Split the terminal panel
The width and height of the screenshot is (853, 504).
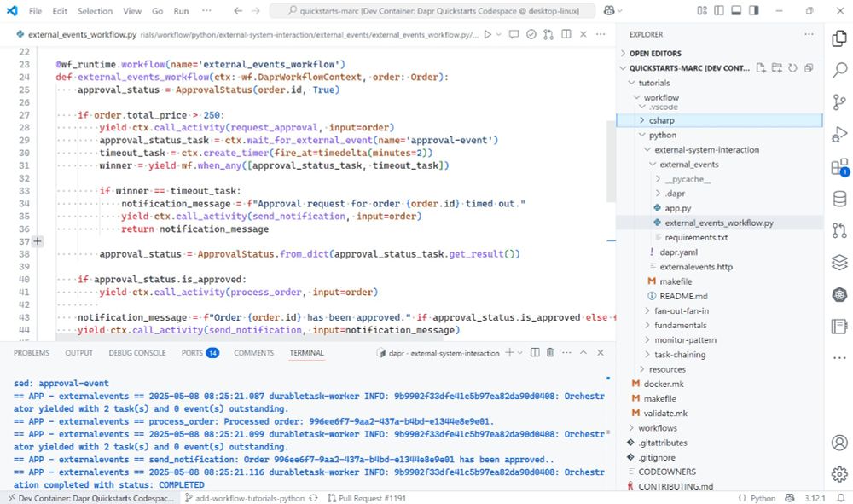pos(535,352)
